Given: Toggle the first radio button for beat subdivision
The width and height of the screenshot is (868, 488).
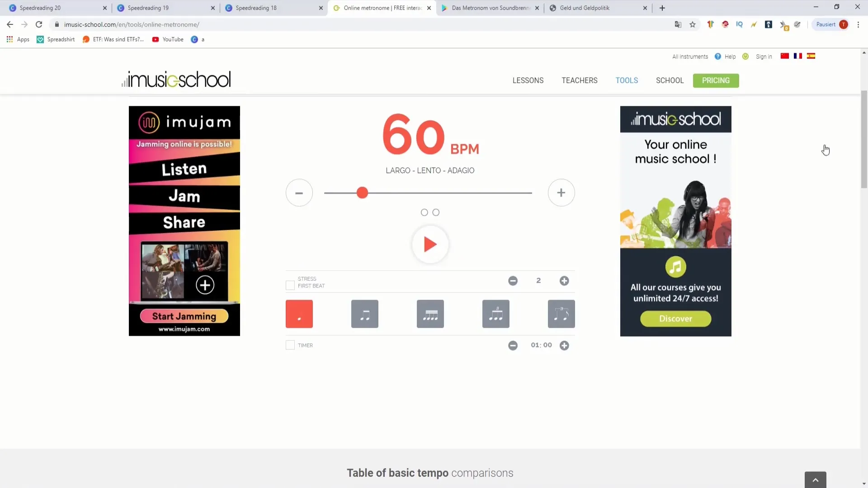Looking at the screenshot, I should tap(424, 212).
